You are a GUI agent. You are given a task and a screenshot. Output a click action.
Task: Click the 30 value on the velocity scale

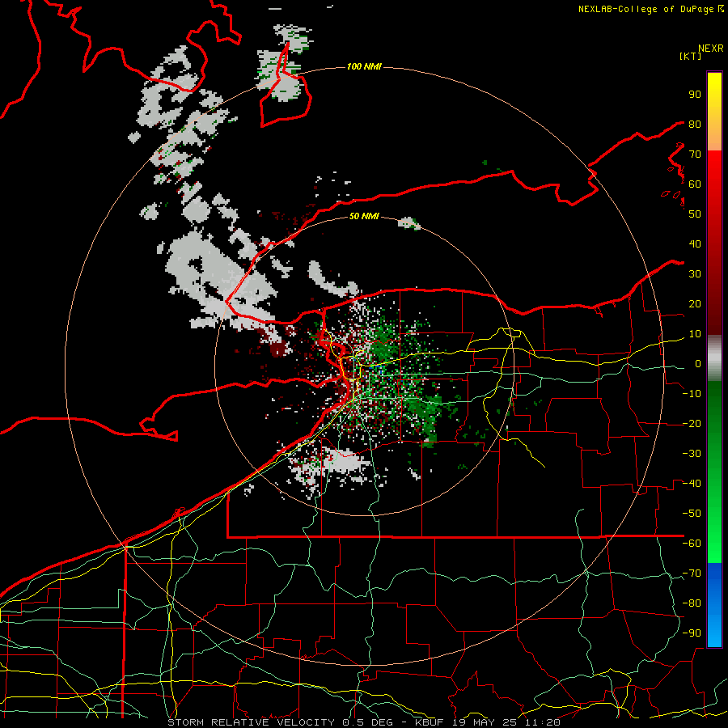695,274
